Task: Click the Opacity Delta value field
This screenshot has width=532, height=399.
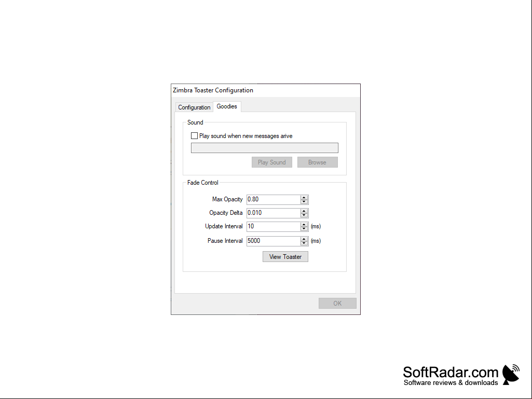Action: click(273, 213)
